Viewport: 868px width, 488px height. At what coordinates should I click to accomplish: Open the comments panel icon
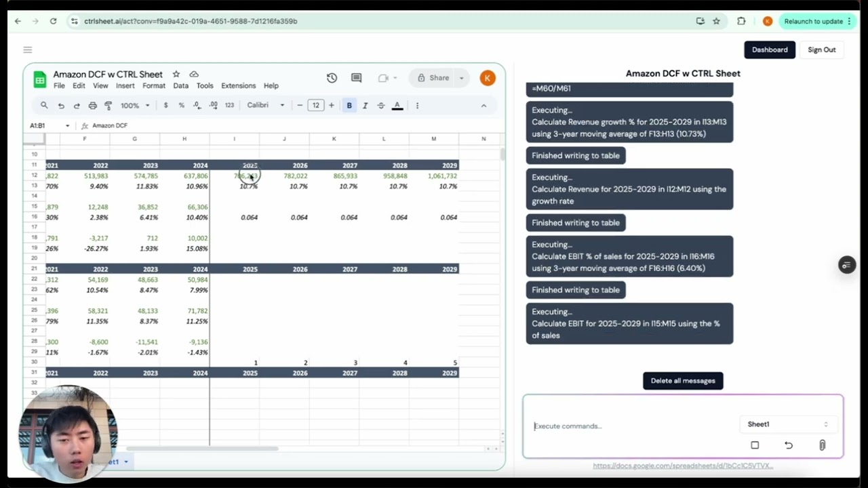356,78
